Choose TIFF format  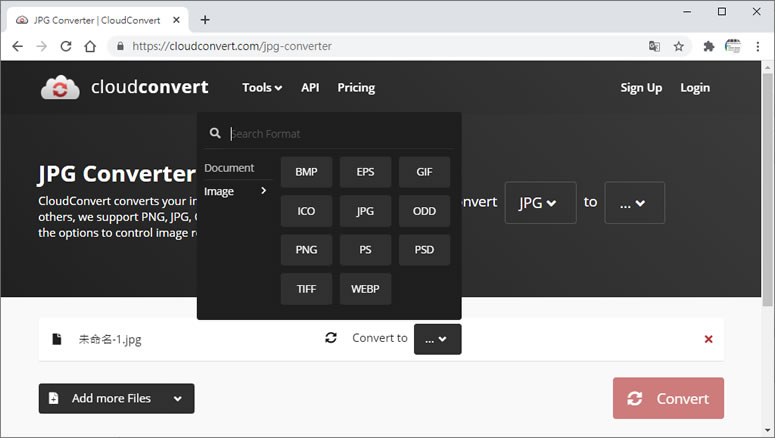tap(306, 289)
